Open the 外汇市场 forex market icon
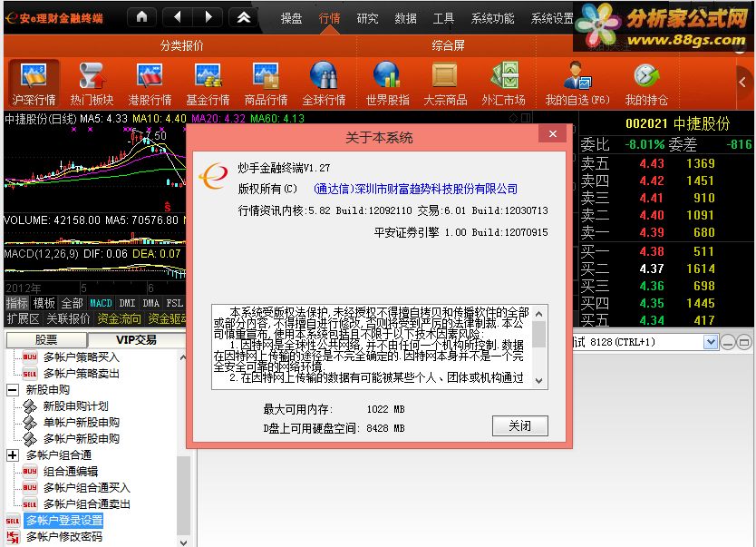The height and width of the screenshot is (547, 756). [503, 83]
